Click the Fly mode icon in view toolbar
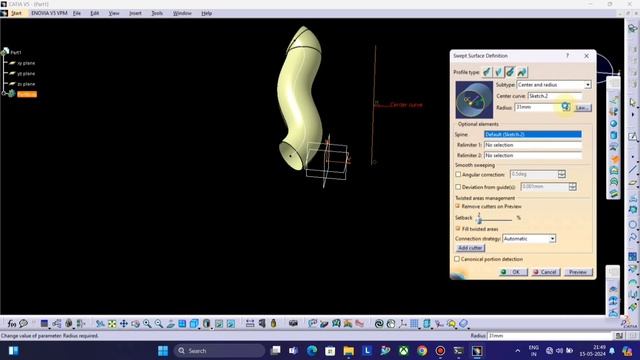 (x=100, y=324)
